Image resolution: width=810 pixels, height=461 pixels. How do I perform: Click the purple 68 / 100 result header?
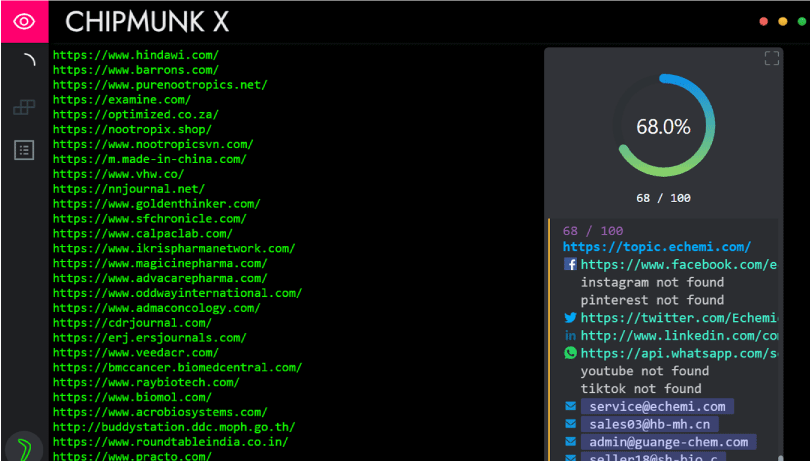point(593,231)
